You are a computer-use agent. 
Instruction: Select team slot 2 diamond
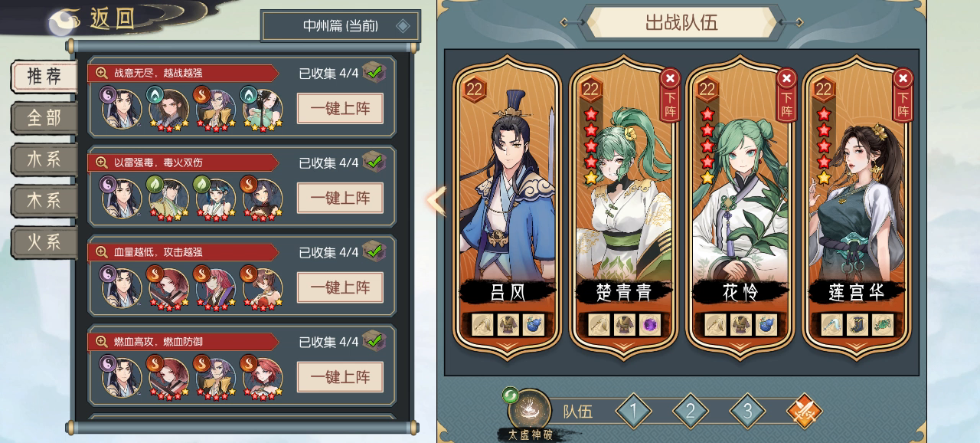click(691, 412)
